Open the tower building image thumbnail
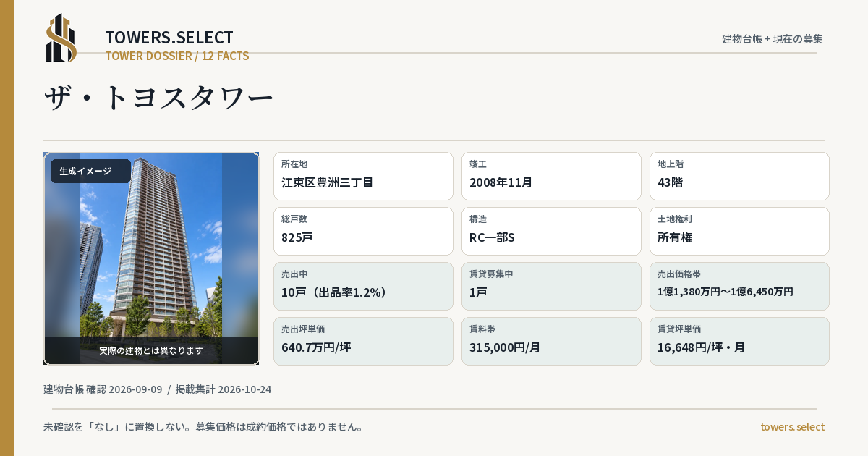This screenshot has width=868, height=456. pos(151,258)
